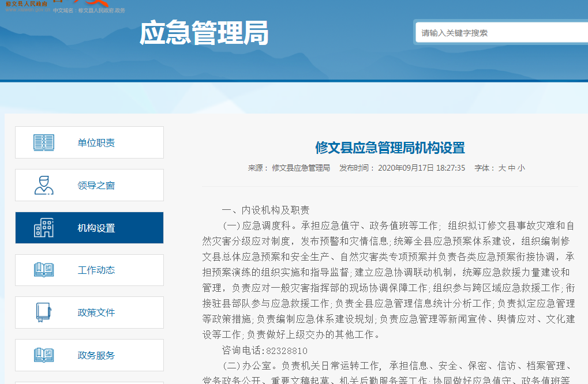Image resolution: width=588 pixels, height=384 pixels.
Task: Click the book icon beside 政务服务
Action: click(44, 355)
